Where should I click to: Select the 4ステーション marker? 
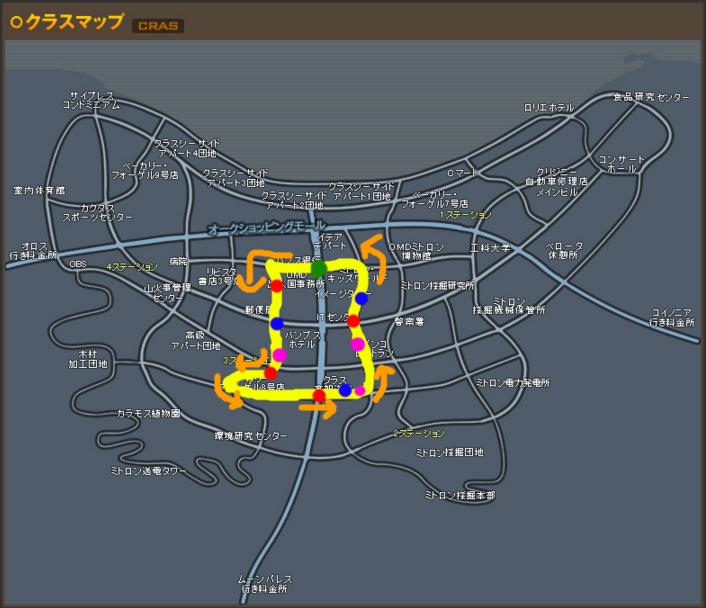pyautogui.click(x=132, y=267)
